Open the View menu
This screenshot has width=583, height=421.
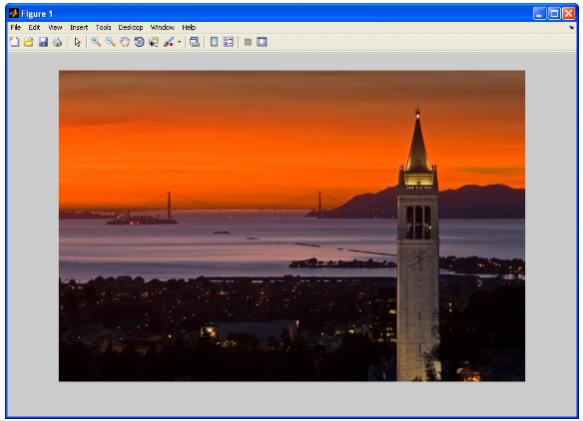pyautogui.click(x=55, y=28)
